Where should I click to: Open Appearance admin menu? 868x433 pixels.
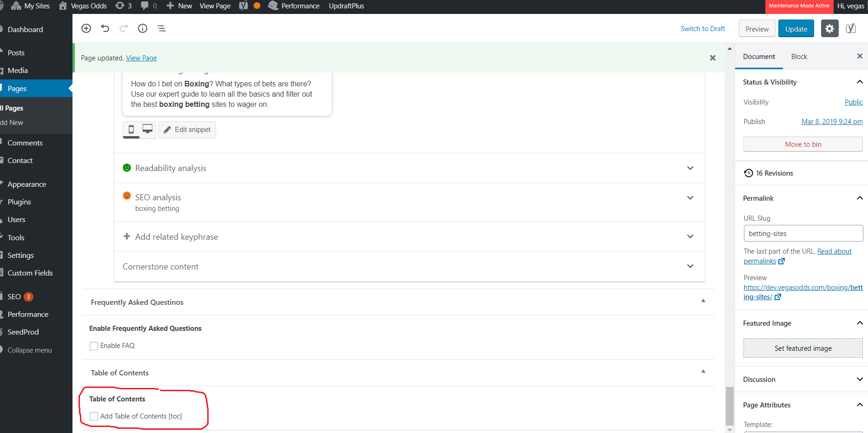pyautogui.click(x=26, y=184)
